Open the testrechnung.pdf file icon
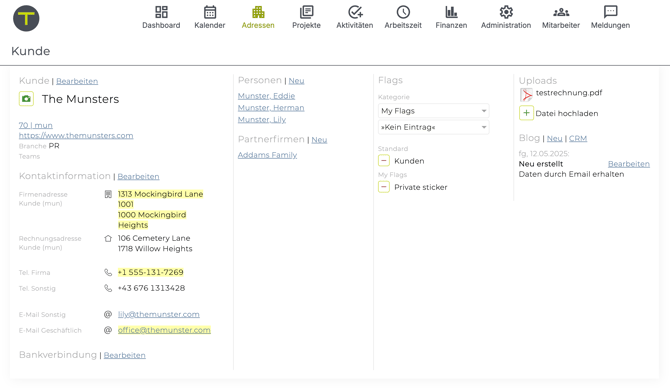This screenshot has width=670, height=388. point(526,94)
